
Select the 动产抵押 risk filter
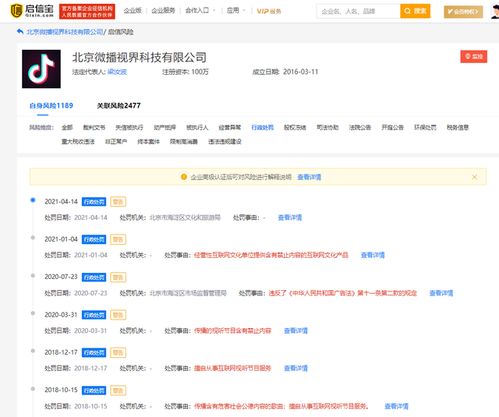[165, 127]
